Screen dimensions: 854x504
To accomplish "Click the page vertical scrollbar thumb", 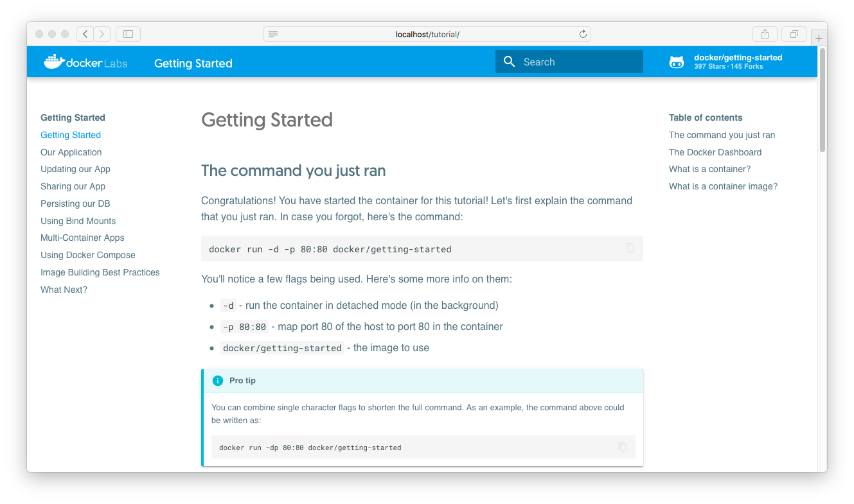I will pyautogui.click(x=822, y=100).
